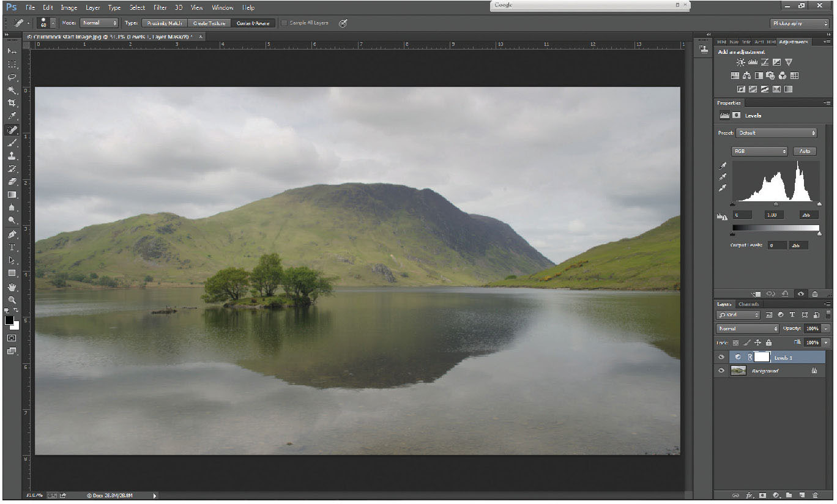Select the Lasso tool
This screenshot has height=504, width=837.
[12, 77]
